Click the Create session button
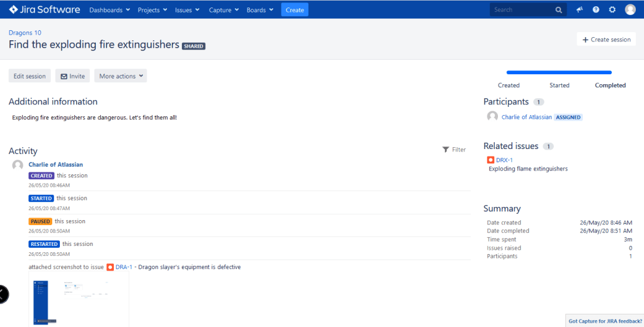 pos(606,40)
